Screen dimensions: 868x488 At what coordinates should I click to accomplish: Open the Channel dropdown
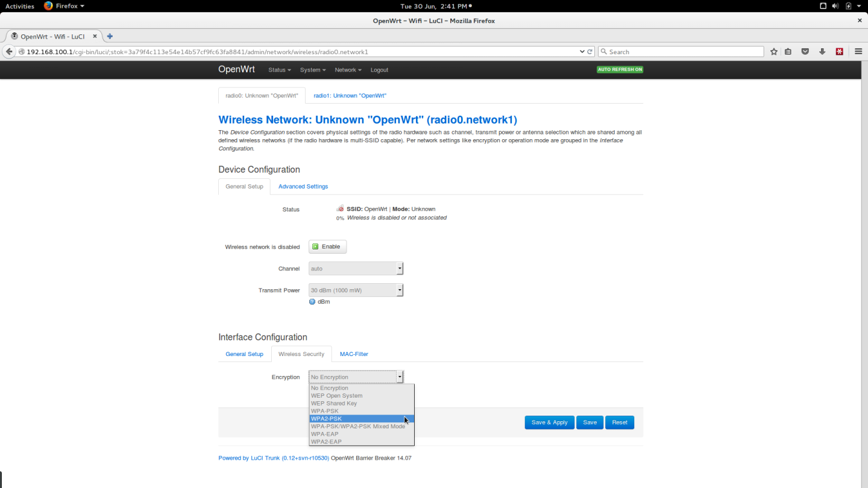(x=356, y=269)
